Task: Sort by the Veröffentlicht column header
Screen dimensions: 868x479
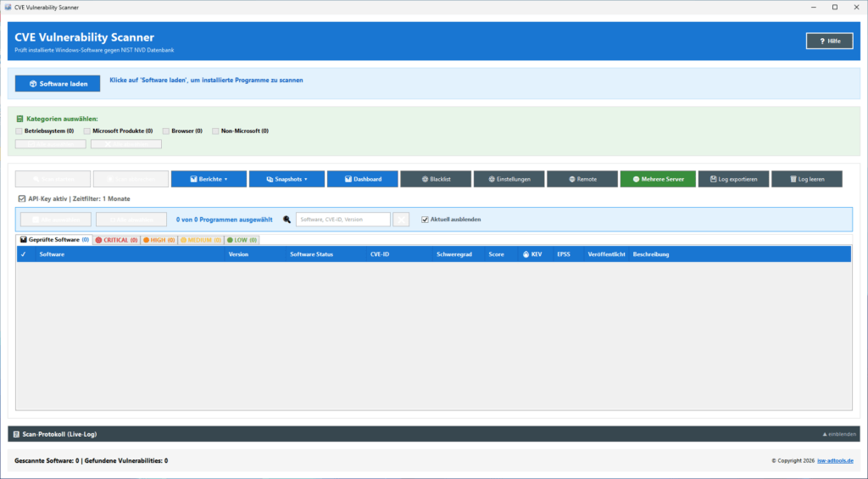Action: pos(606,254)
